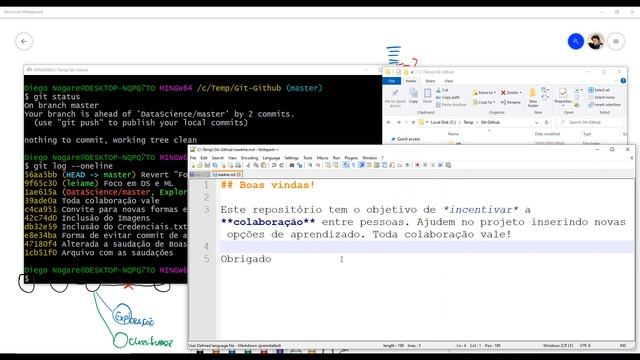This screenshot has height=360, width=640.
Task: Click Explorer's back navigation arrow
Action: coord(388,122)
